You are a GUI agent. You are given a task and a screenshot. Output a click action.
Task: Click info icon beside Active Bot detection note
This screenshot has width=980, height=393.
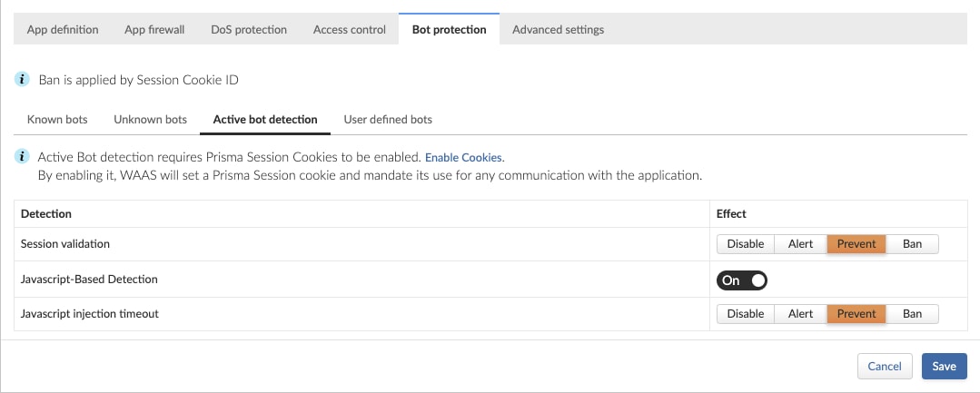click(22, 157)
